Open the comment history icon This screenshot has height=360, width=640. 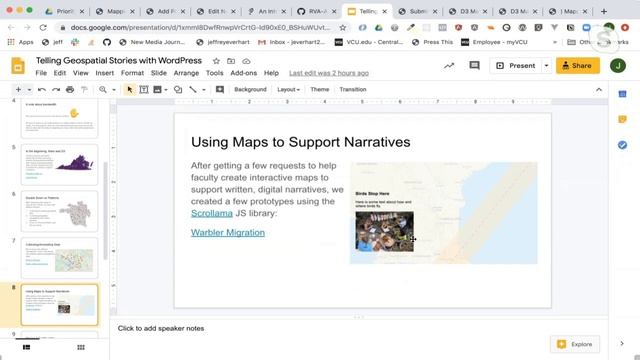coord(474,65)
